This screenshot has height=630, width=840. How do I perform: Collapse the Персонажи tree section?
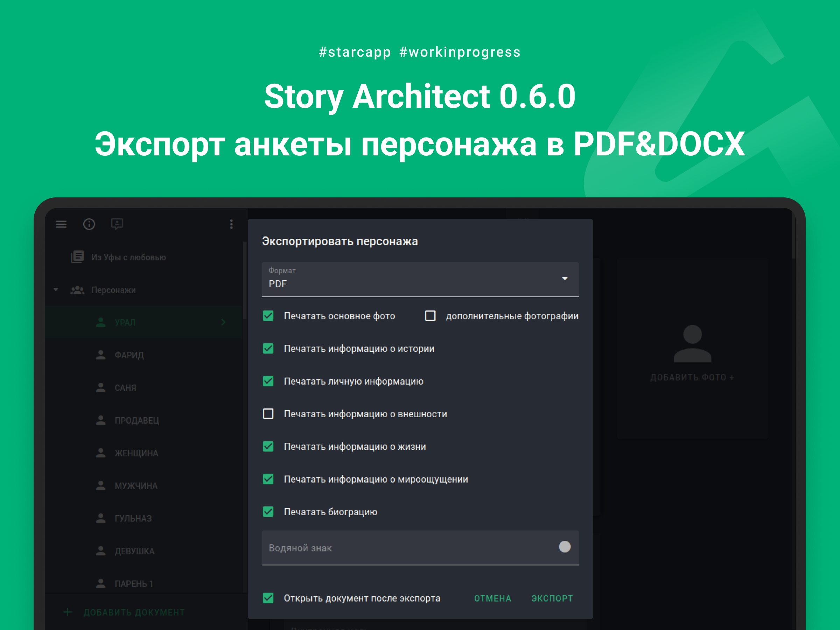(56, 290)
